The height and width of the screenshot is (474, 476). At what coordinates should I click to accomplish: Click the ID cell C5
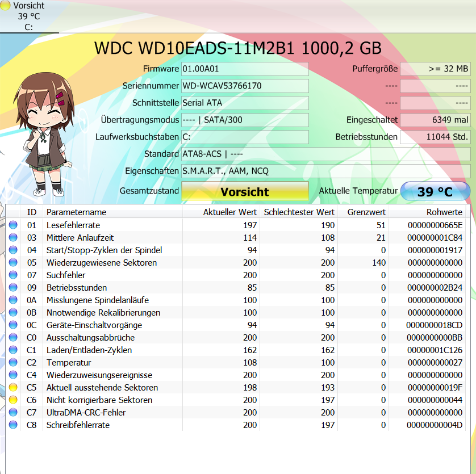point(32,388)
